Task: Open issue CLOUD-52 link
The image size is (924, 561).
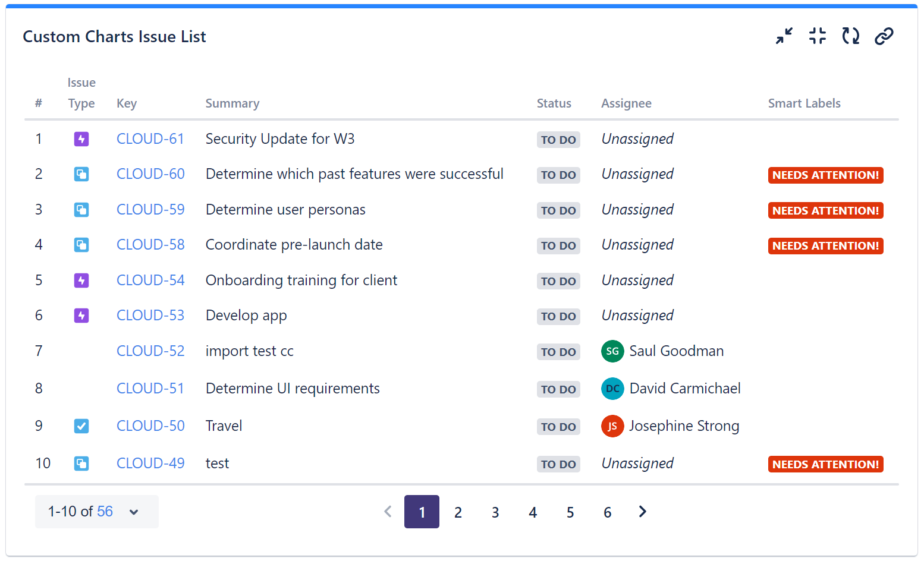Action: 150,351
